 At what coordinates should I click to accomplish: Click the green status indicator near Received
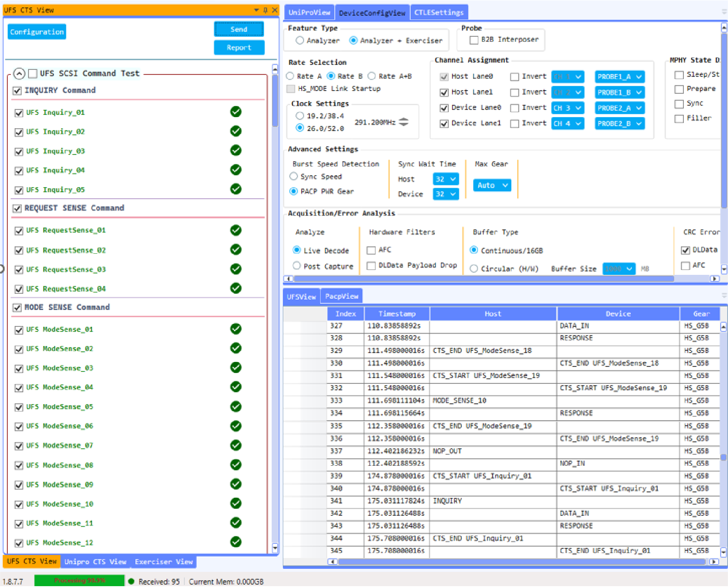(x=132, y=582)
